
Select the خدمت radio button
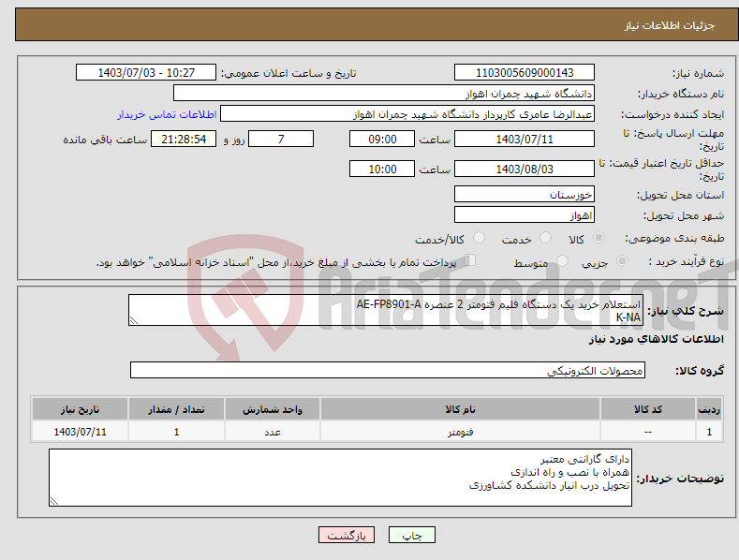pyautogui.click(x=545, y=238)
